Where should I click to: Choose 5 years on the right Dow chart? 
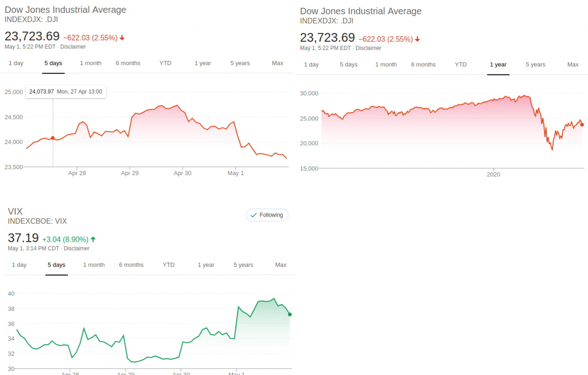(535, 65)
